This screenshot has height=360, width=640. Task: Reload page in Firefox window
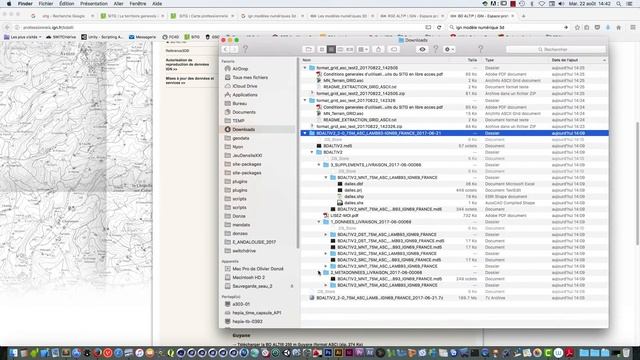tap(439, 27)
